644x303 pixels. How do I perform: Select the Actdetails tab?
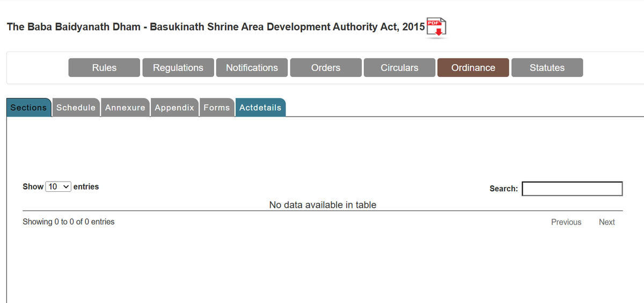[260, 107]
